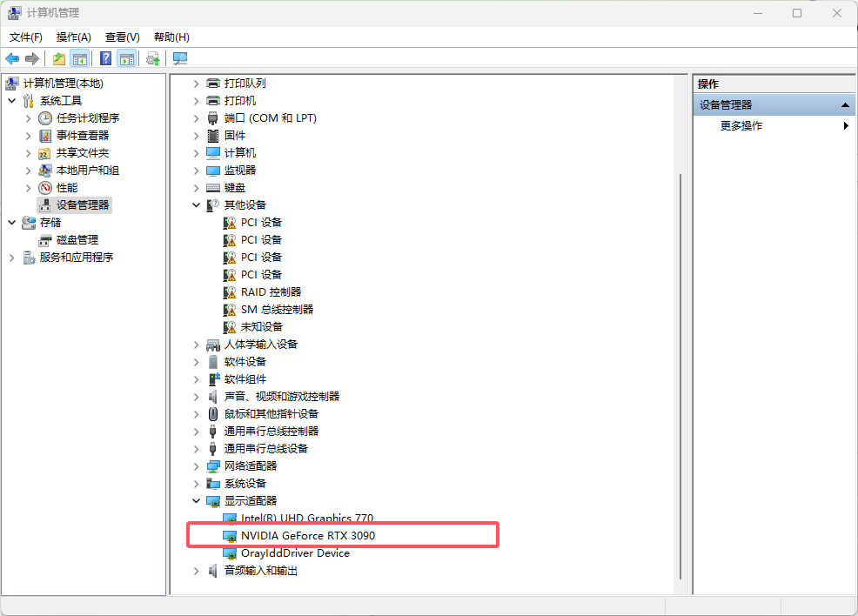Viewport: 858px width, 616px height.
Task: Select the SM 总线控制器 device
Action: click(x=277, y=310)
